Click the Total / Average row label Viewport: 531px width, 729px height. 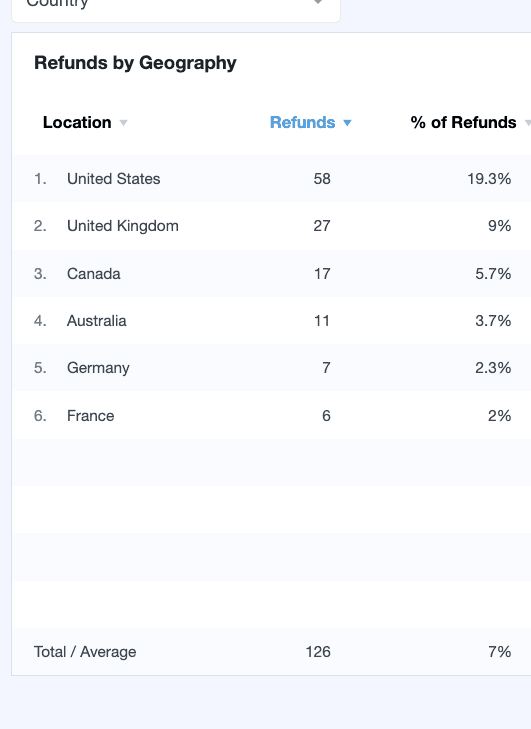(85, 652)
